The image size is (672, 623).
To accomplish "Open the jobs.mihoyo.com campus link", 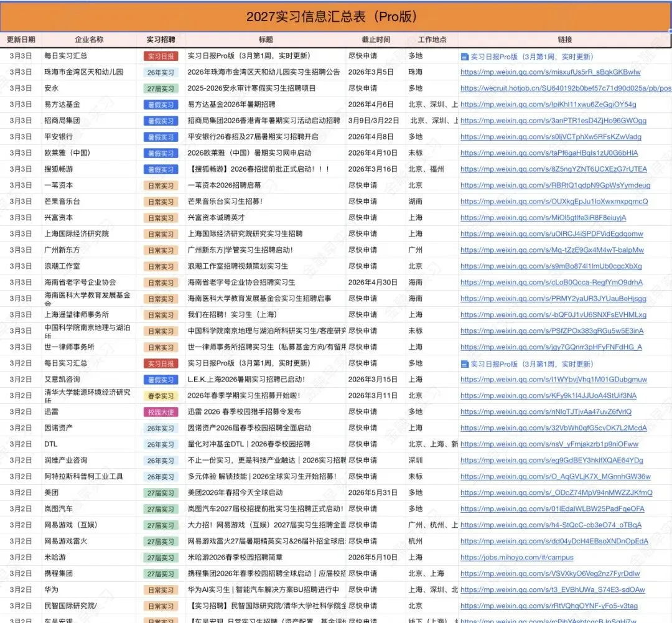I will pyautogui.click(x=517, y=558).
